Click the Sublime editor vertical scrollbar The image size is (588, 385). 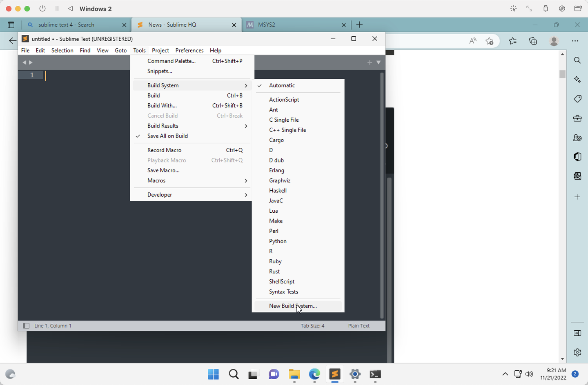(382, 195)
